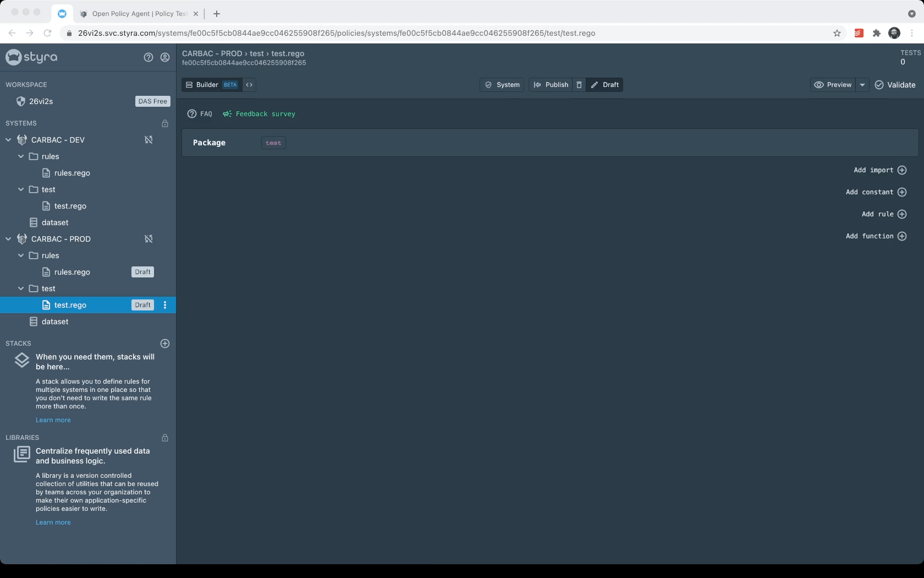Screen dimensions: 924x578
Task: Click the Add constant plus icon
Action: 902,192
